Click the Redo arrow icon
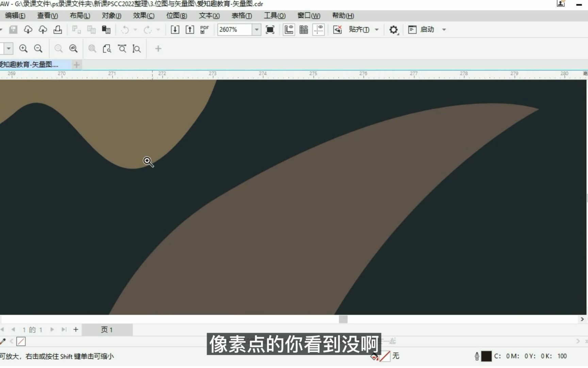Image resolution: width=588 pixels, height=368 pixels. click(147, 30)
